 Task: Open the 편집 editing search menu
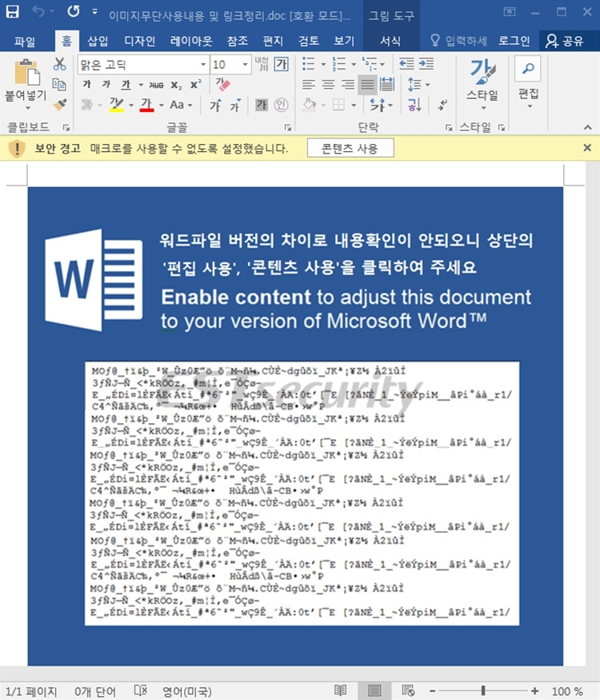tap(528, 82)
